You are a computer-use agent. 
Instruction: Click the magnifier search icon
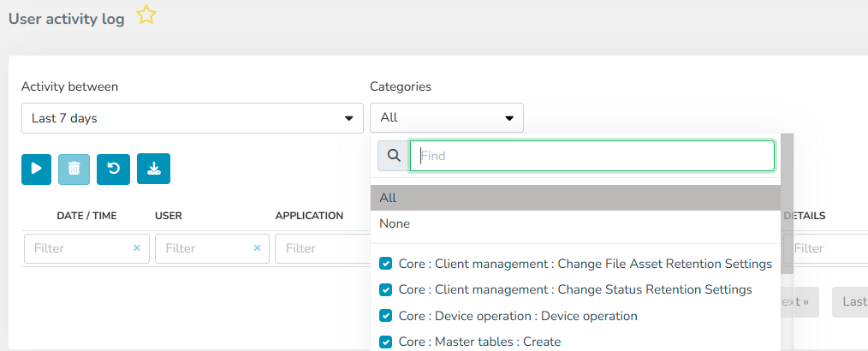(x=394, y=156)
